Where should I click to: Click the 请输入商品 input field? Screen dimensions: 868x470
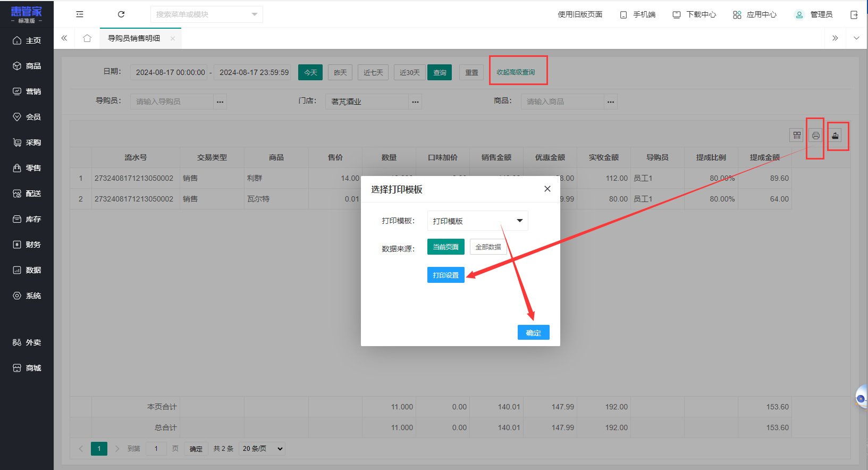[x=563, y=102]
